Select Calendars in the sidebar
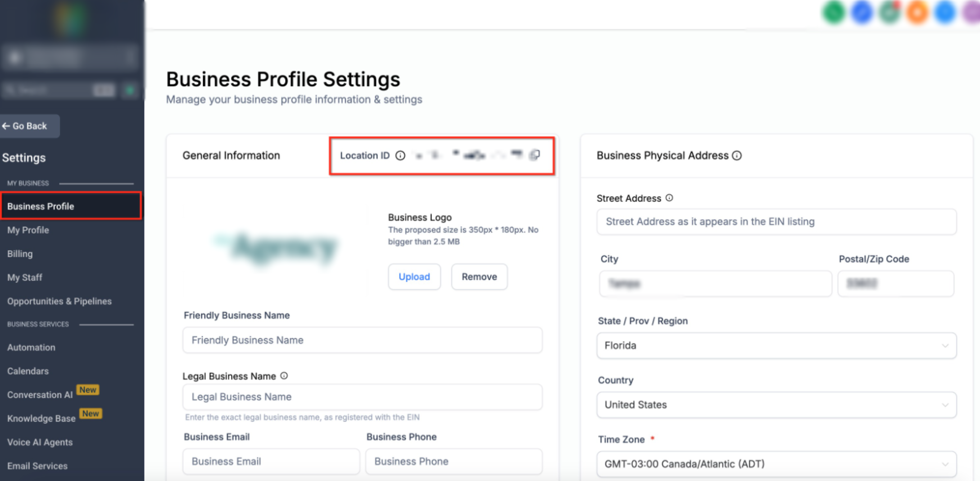This screenshot has height=481, width=980. 28,371
